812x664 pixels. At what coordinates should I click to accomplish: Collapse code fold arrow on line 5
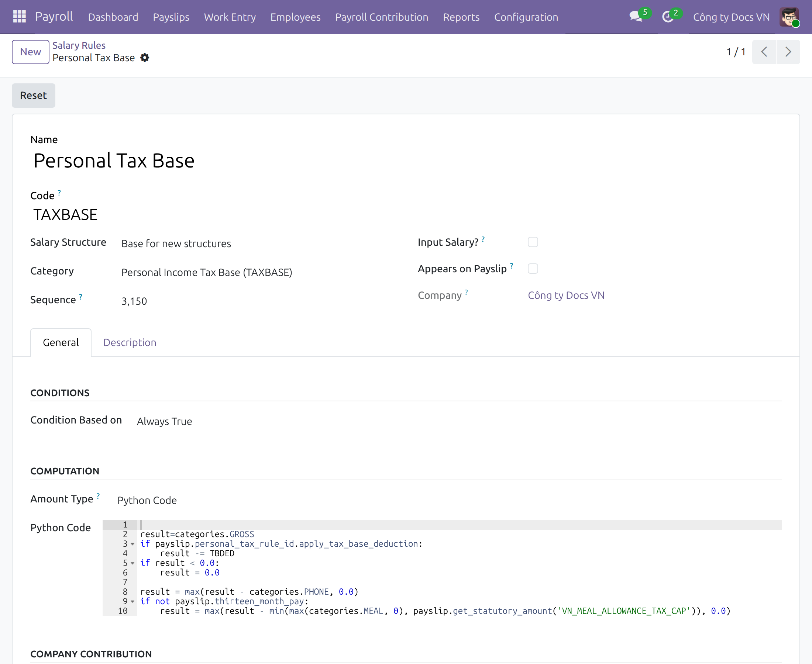[133, 563]
